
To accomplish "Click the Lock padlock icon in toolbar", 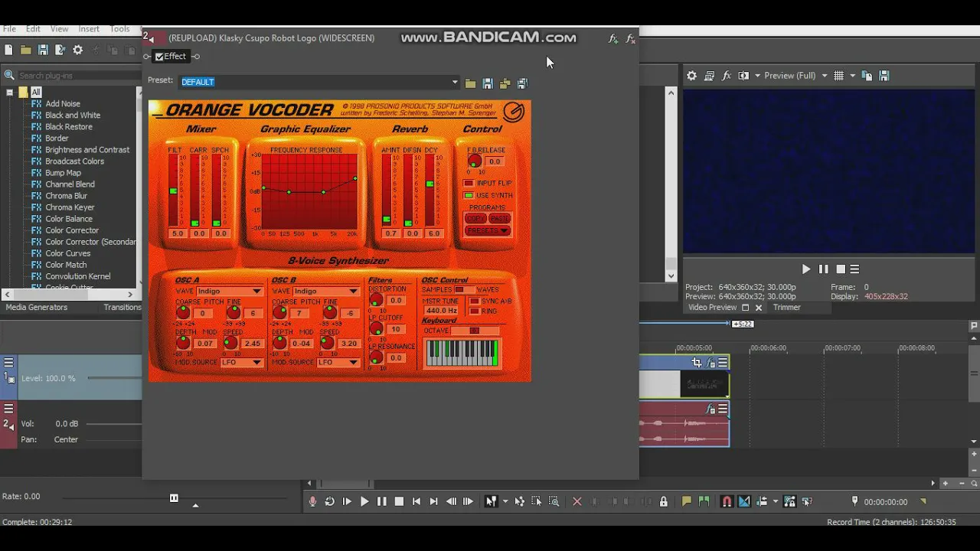I will 663,501.
